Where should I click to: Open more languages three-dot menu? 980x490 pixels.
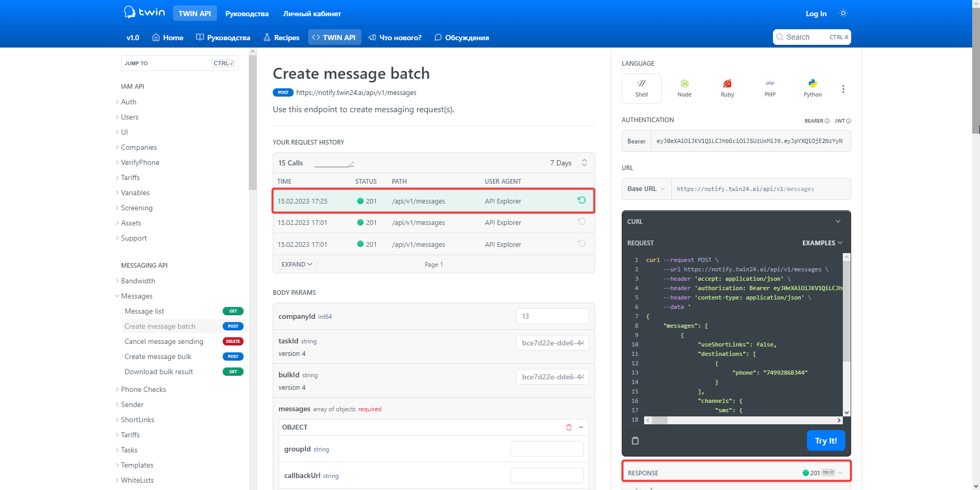point(843,89)
